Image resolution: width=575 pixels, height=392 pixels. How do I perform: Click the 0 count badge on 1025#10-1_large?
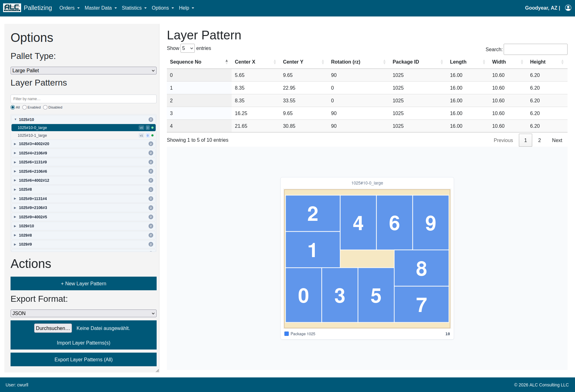[x=148, y=136]
